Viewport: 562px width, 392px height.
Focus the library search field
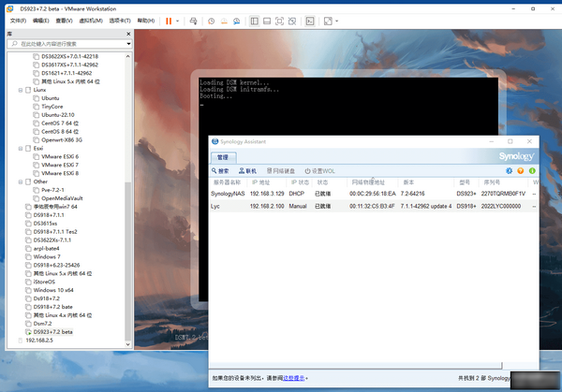(68, 44)
